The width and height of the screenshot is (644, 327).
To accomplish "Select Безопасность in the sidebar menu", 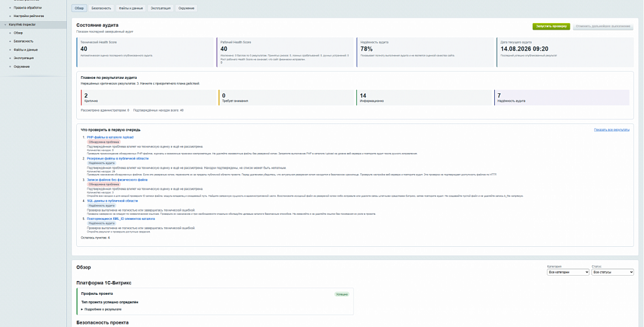I will pos(24,41).
